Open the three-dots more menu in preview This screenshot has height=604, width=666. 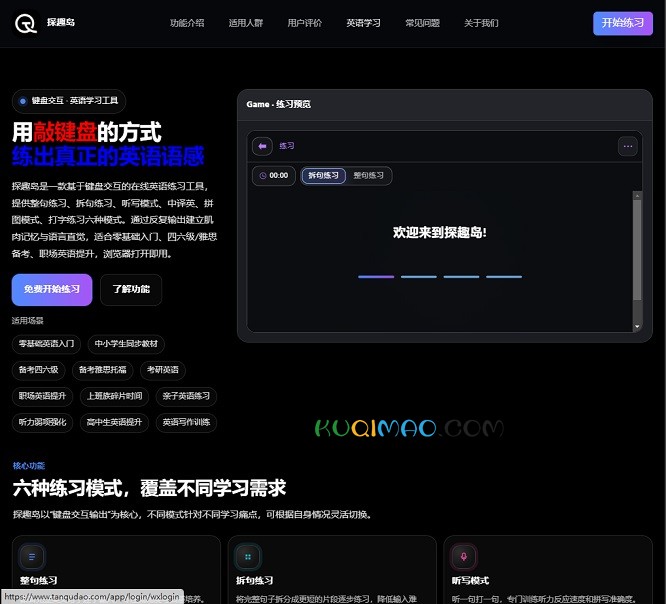pos(628,146)
